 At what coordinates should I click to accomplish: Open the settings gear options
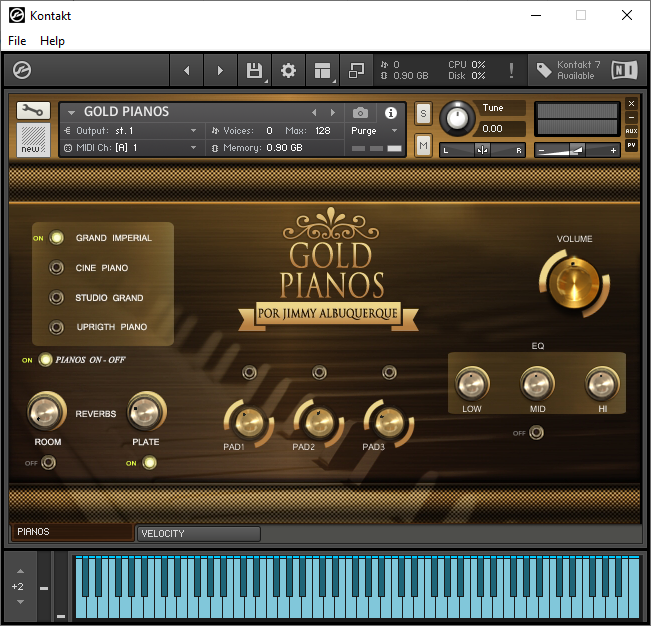click(x=288, y=71)
